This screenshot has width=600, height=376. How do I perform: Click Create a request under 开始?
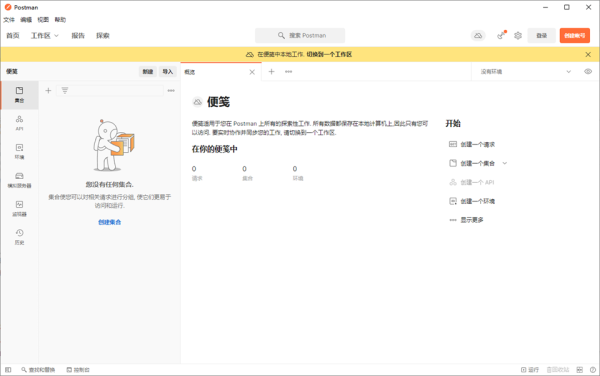[472, 144]
